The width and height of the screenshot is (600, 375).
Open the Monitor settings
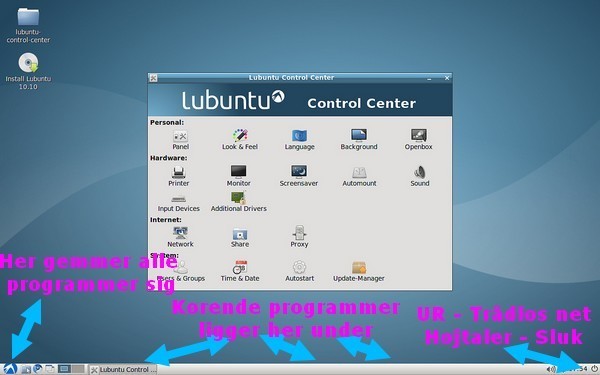click(x=238, y=176)
